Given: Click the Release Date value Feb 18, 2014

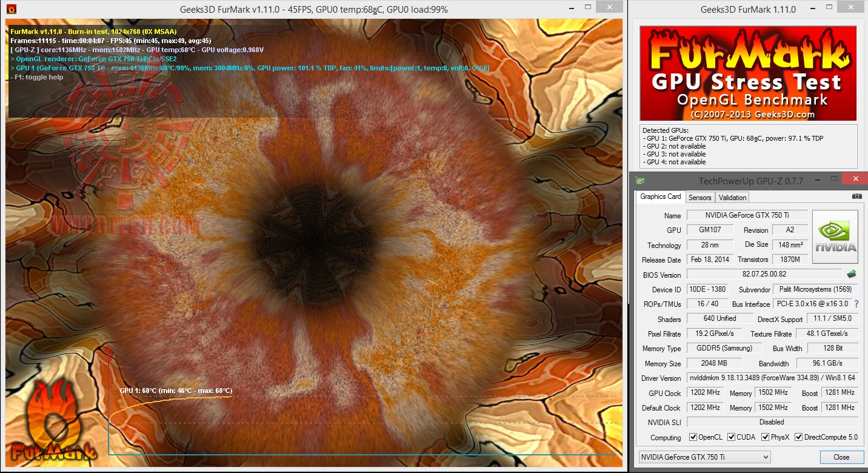Looking at the screenshot, I should click(710, 260).
